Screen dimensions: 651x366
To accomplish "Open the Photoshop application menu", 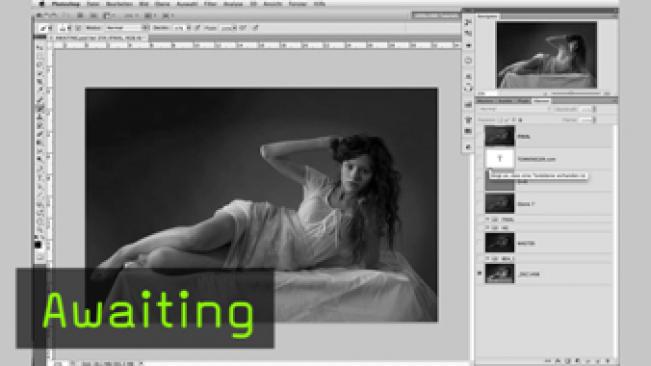I will click(66, 4).
